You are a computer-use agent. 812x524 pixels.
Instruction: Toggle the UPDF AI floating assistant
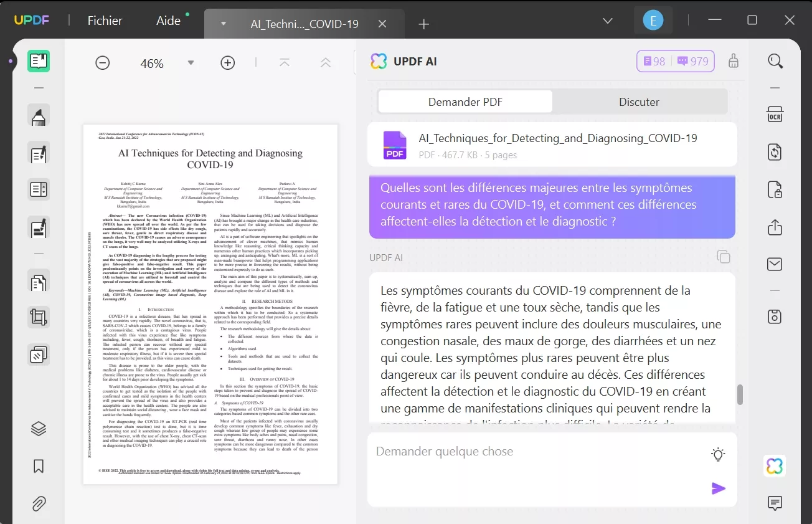coord(774,465)
